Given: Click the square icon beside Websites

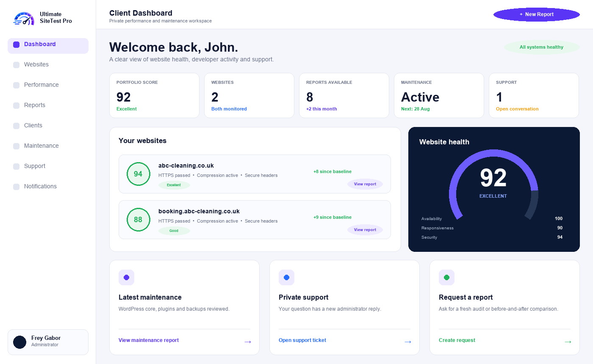Looking at the screenshot, I should (x=16, y=65).
